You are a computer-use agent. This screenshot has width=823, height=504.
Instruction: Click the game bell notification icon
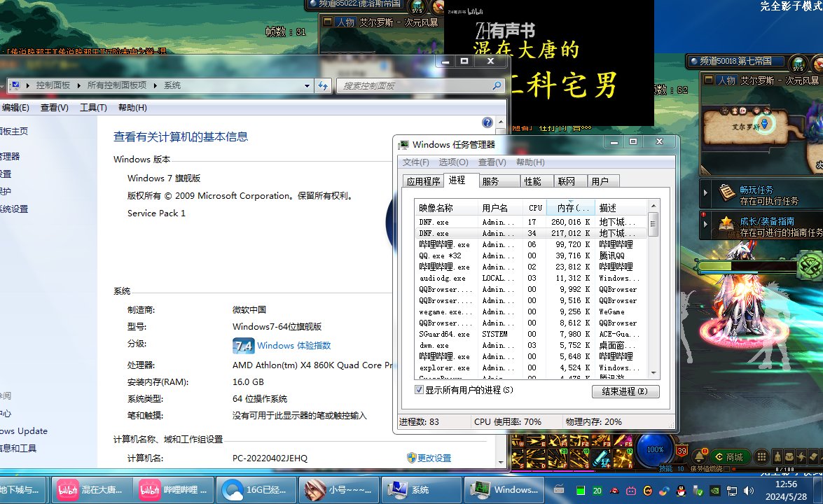click(x=698, y=456)
